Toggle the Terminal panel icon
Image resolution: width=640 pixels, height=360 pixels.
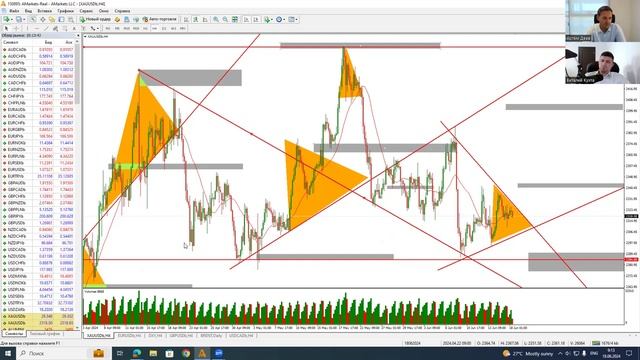pos(61,19)
